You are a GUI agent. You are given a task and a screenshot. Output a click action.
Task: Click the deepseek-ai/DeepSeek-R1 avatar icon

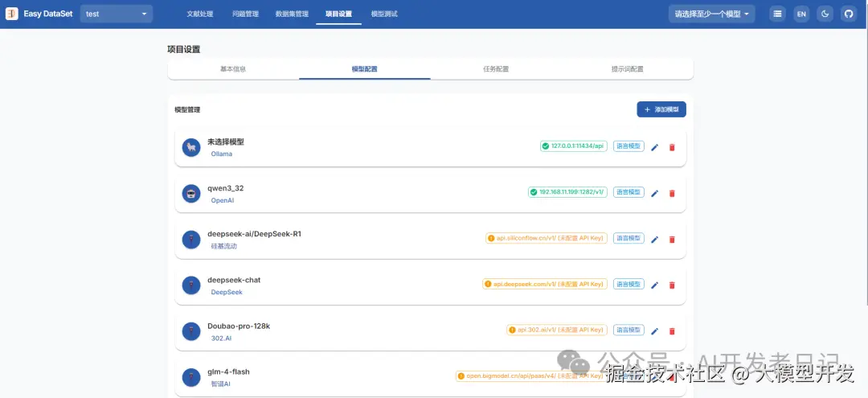[x=191, y=239]
